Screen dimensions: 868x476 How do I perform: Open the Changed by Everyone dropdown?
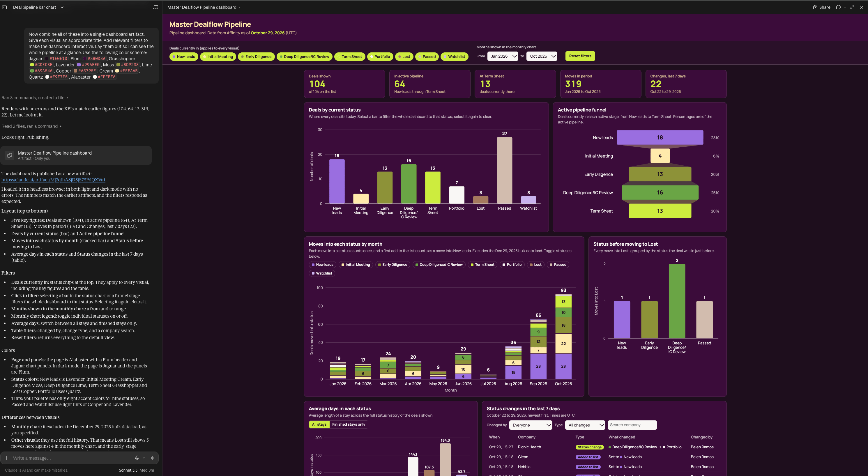(530, 425)
